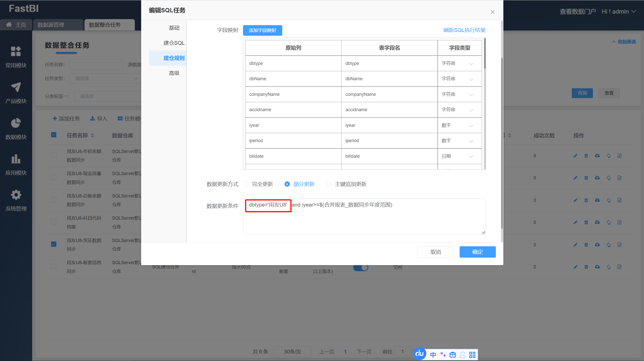Uncheck the 用友U8-凭证数据同步 row checkbox
This screenshot has height=361, width=644.
(x=54, y=244)
